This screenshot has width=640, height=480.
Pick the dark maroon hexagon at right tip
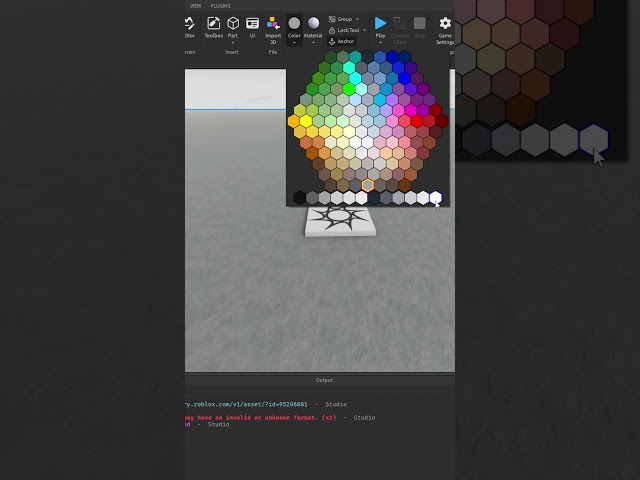click(442, 121)
